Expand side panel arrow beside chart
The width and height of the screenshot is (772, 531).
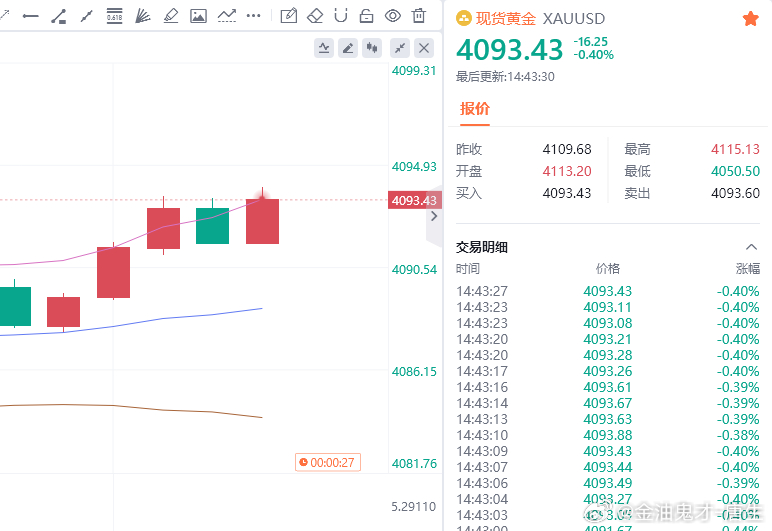click(x=434, y=216)
